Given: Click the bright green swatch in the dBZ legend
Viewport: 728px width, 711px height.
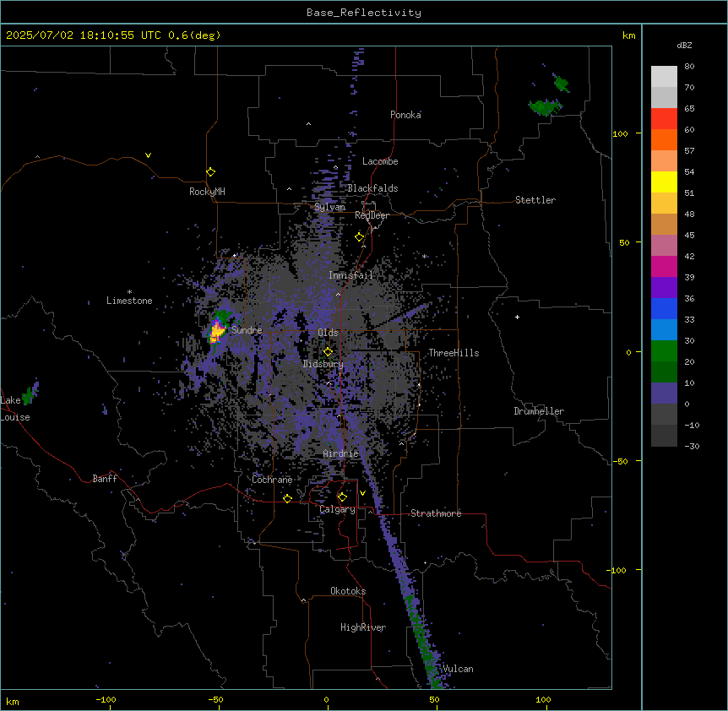Looking at the screenshot, I should point(664,351).
